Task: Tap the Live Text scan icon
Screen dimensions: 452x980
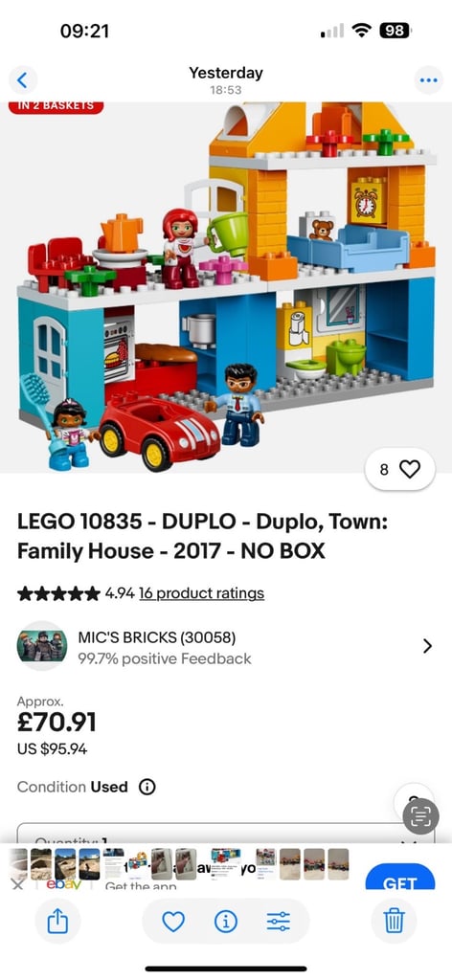Action: click(420, 816)
